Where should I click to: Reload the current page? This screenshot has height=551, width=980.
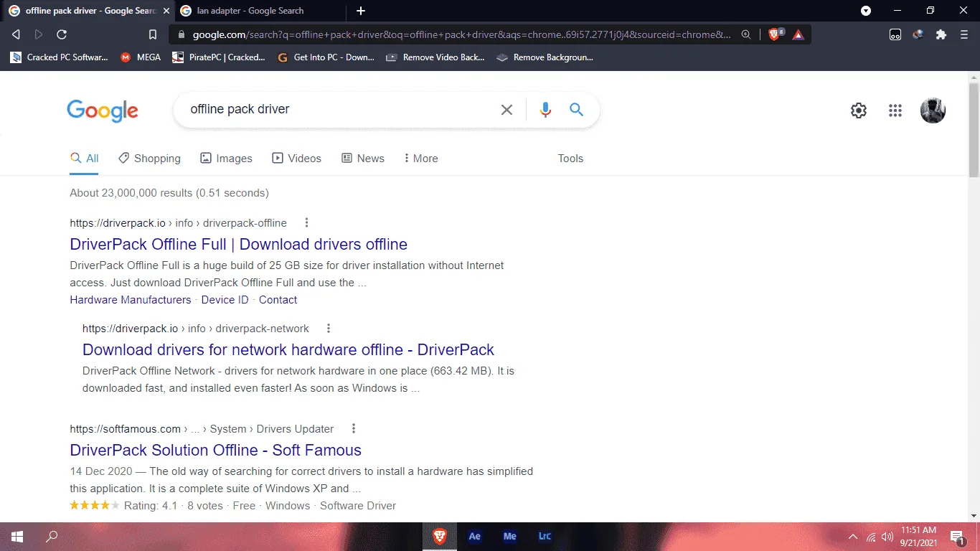coord(62,34)
